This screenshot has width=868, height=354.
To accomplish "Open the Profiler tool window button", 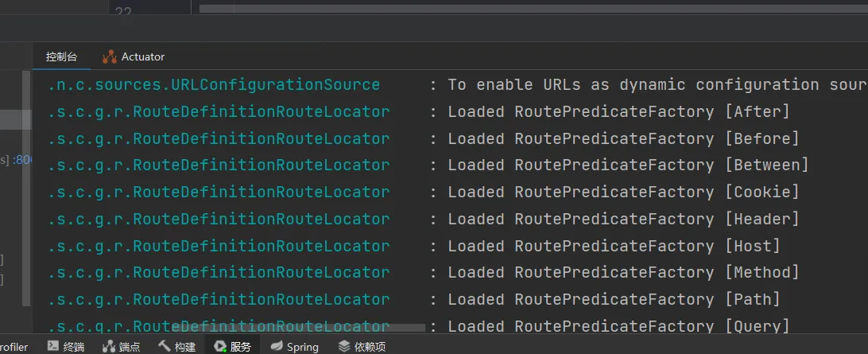I will [x=14, y=346].
